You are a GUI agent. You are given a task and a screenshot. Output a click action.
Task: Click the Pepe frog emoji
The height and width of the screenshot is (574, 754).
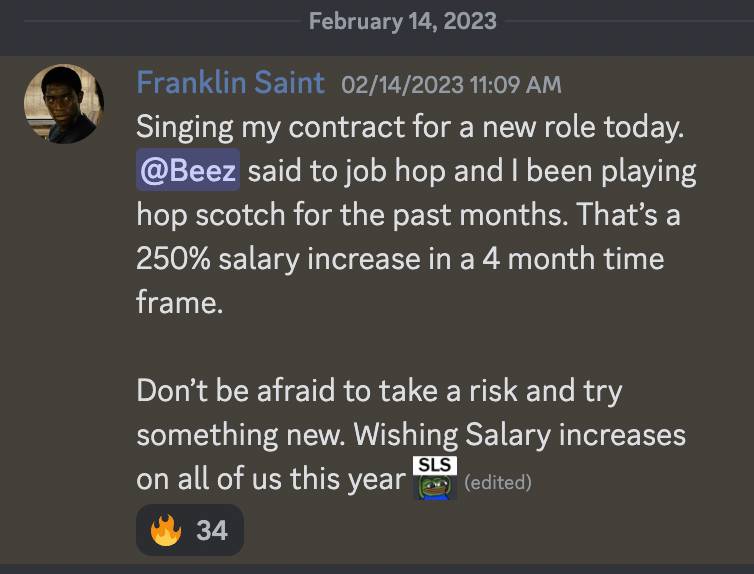pyautogui.click(x=435, y=487)
